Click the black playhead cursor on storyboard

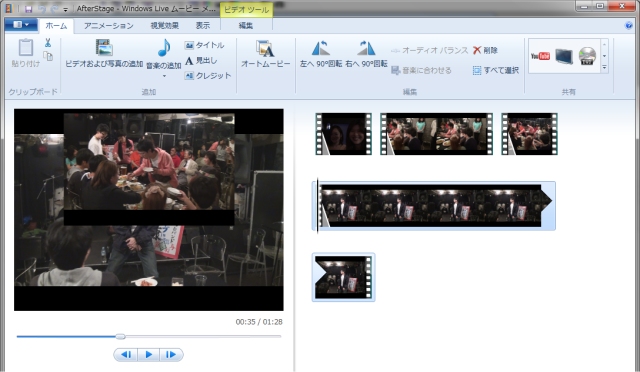[318, 205]
